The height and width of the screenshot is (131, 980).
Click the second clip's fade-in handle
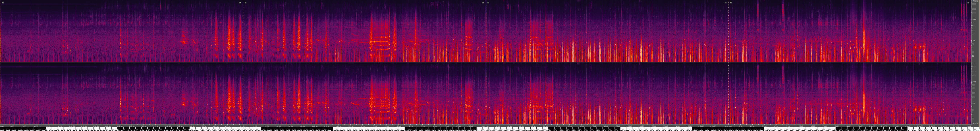tap(246, 2)
